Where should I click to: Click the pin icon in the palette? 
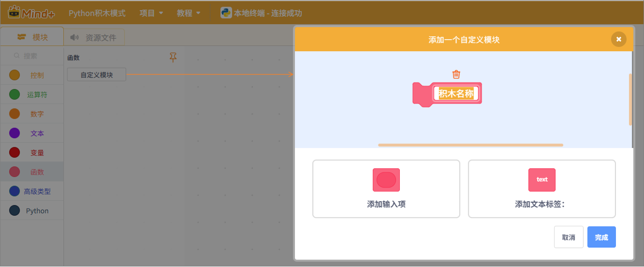173,57
